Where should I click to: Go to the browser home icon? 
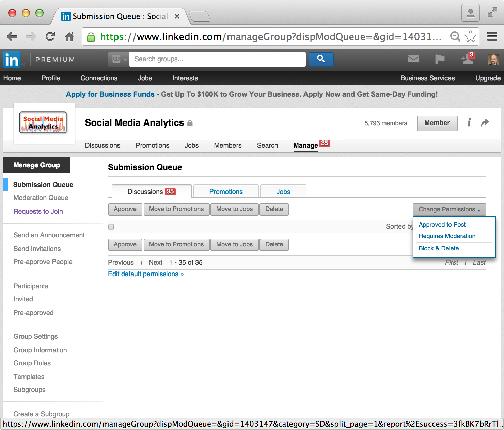(69, 36)
